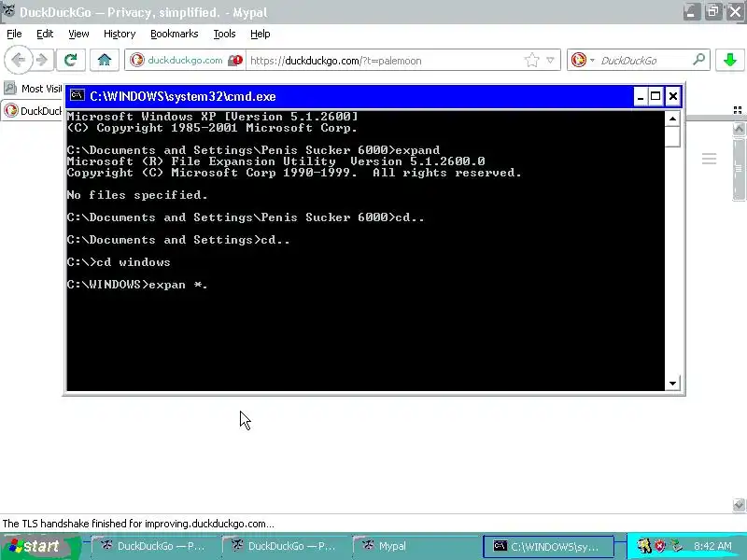Click the Most Visited bookmarks toolbar item
This screenshot has width=747, height=560.
(x=33, y=89)
